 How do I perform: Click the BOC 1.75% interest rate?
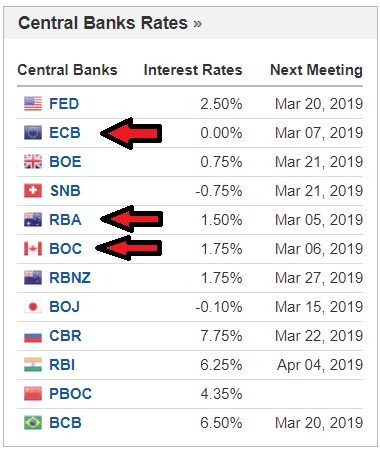pos(221,249)
